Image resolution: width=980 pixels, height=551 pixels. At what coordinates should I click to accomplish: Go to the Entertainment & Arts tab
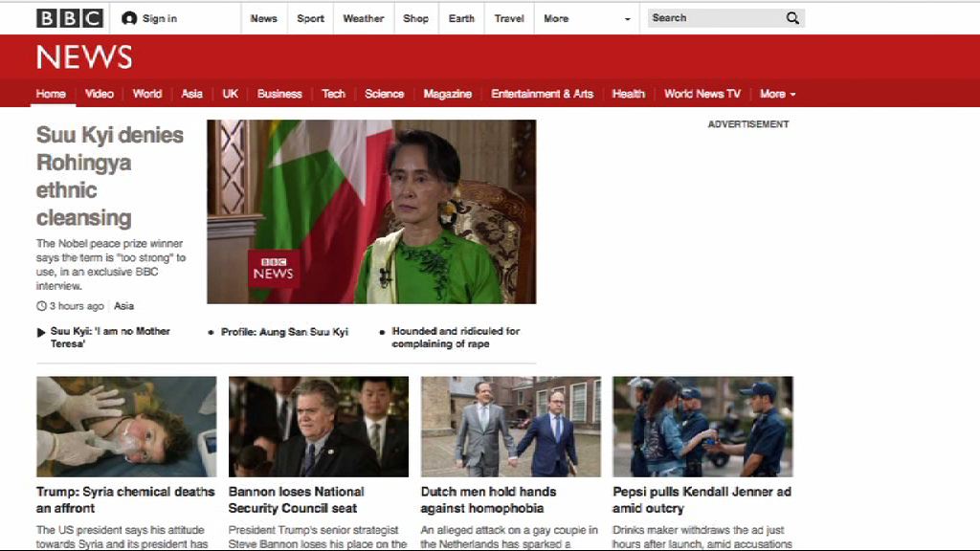coord(542,94)
